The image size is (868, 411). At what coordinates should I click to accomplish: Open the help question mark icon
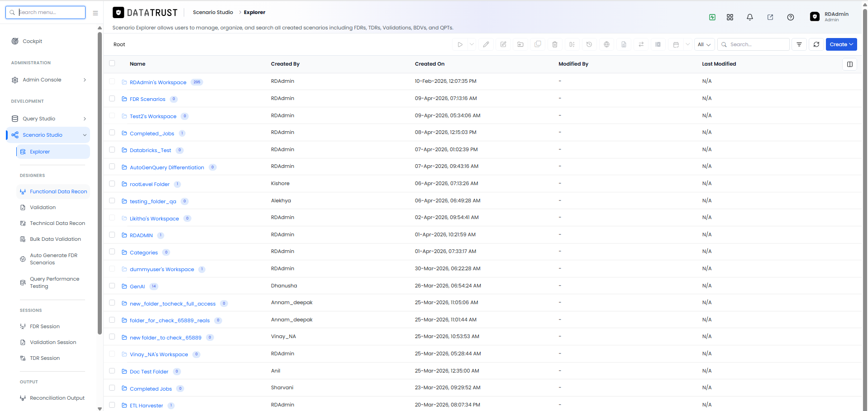point(791,17)
